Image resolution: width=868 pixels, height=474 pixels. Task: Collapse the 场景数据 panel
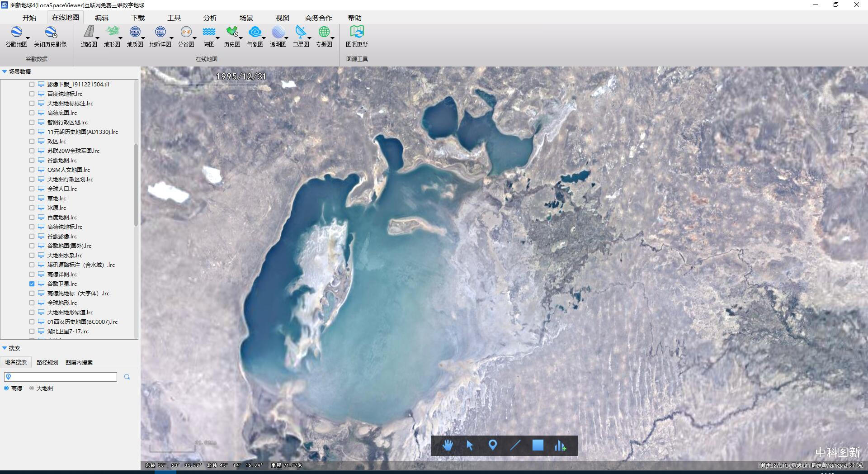(5, 71)
